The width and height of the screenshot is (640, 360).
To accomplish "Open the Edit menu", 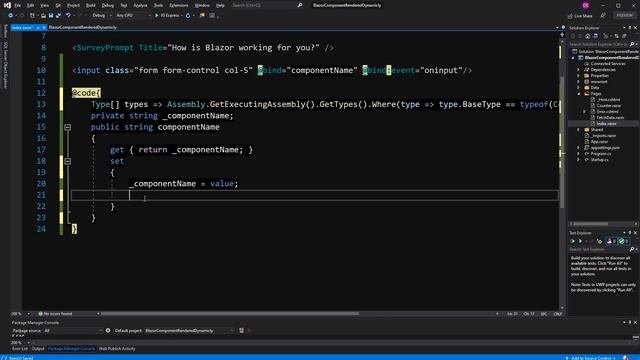I will (31, 5).
